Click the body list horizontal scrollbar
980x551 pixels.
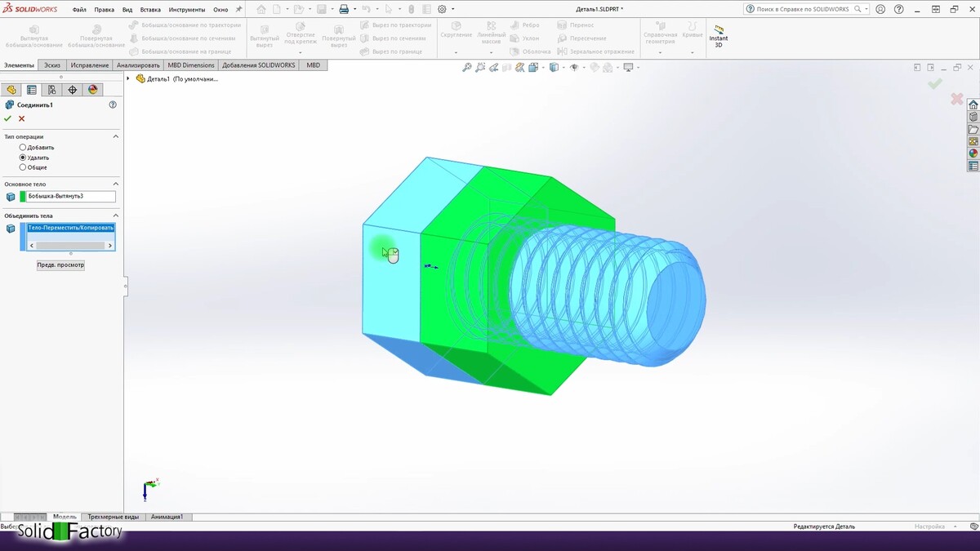click(71, 246)
